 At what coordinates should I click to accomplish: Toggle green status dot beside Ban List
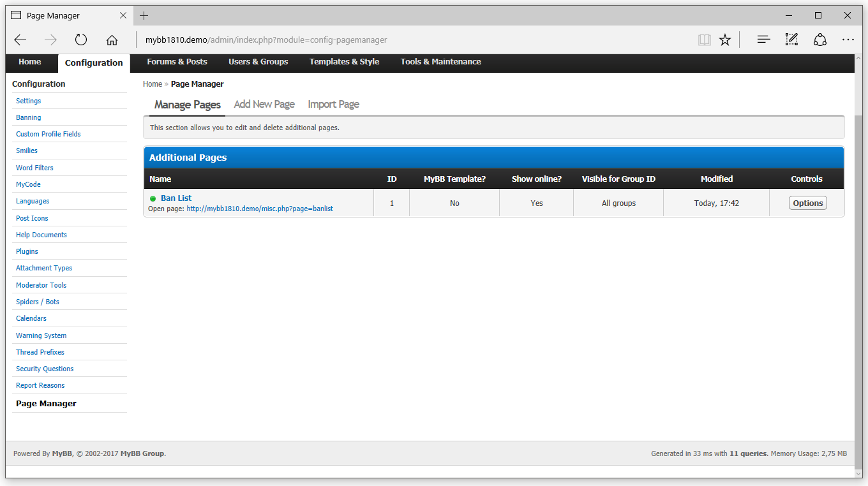coord(153,198)
